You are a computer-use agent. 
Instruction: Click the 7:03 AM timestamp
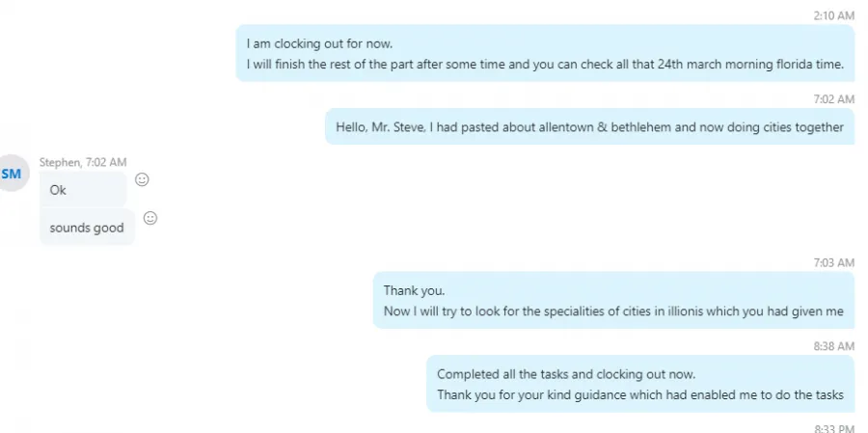coord(833,262)
